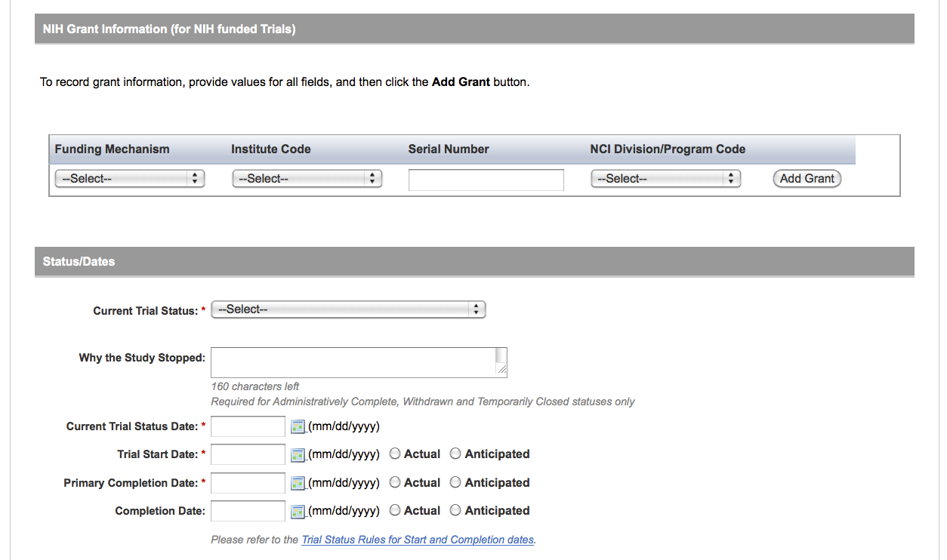The height and width of the screenshot is (560, 947).
Task: Click the Current Trial Status Date field
Action: 248,427
